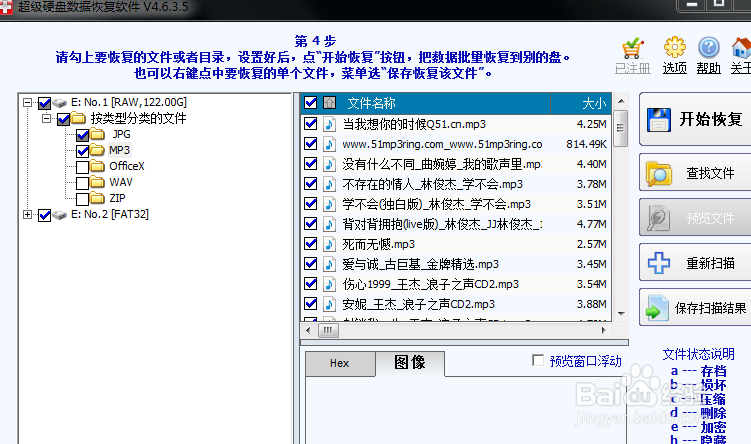
Task: Click file list scroll-up arrow
Action: [621, 101]
